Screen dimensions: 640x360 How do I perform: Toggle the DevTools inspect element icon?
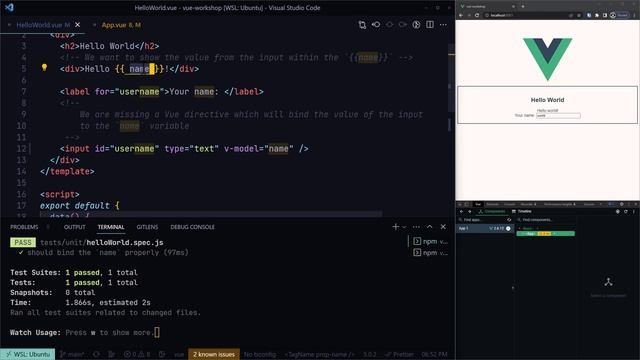click(460, 204)
